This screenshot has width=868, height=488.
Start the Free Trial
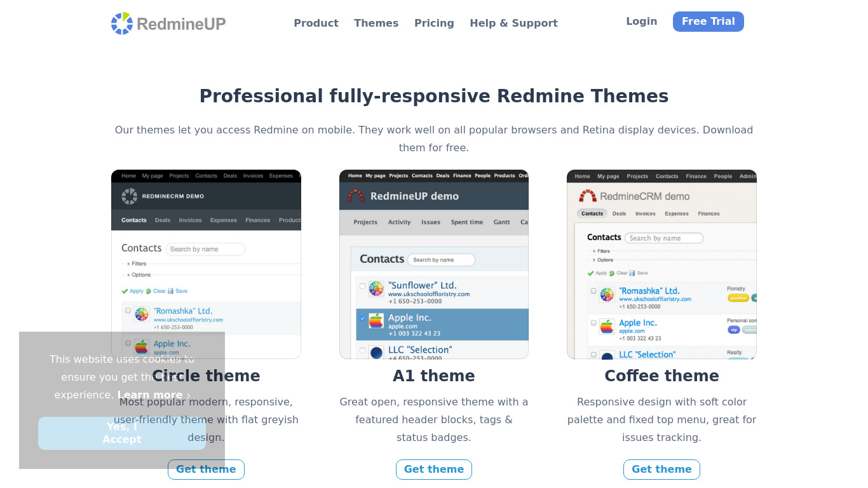(708, 21)
